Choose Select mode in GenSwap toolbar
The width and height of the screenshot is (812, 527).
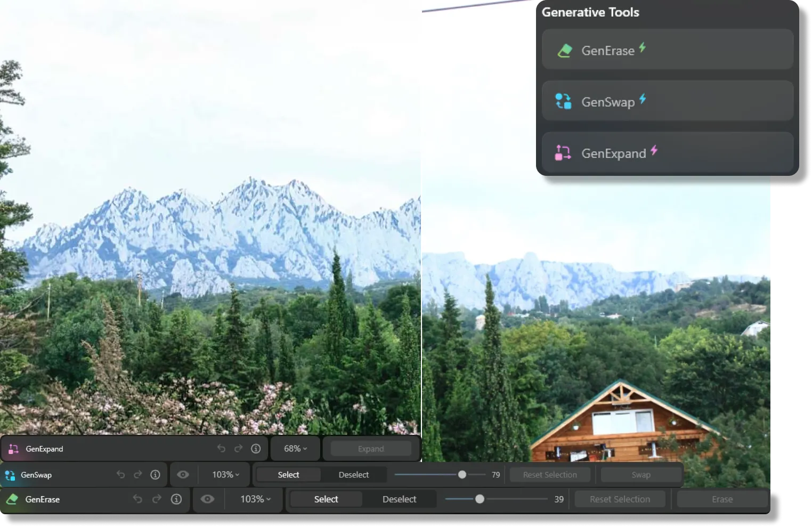(288, 474)
